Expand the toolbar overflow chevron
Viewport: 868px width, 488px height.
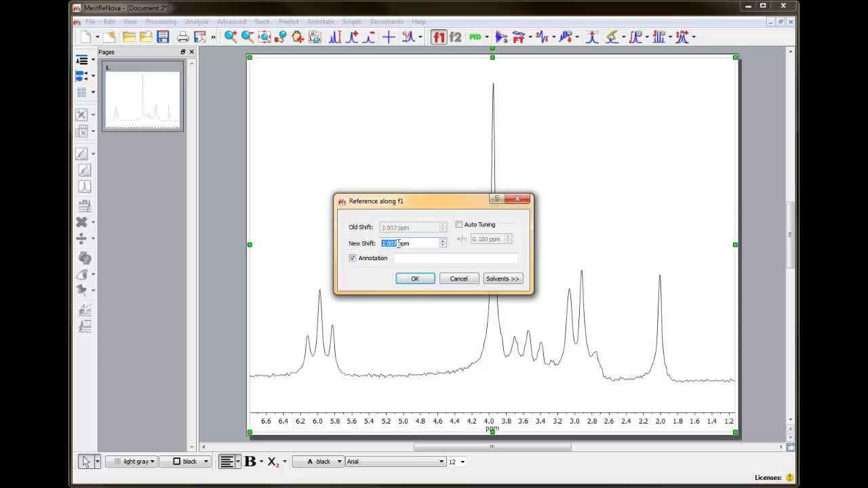214,37
